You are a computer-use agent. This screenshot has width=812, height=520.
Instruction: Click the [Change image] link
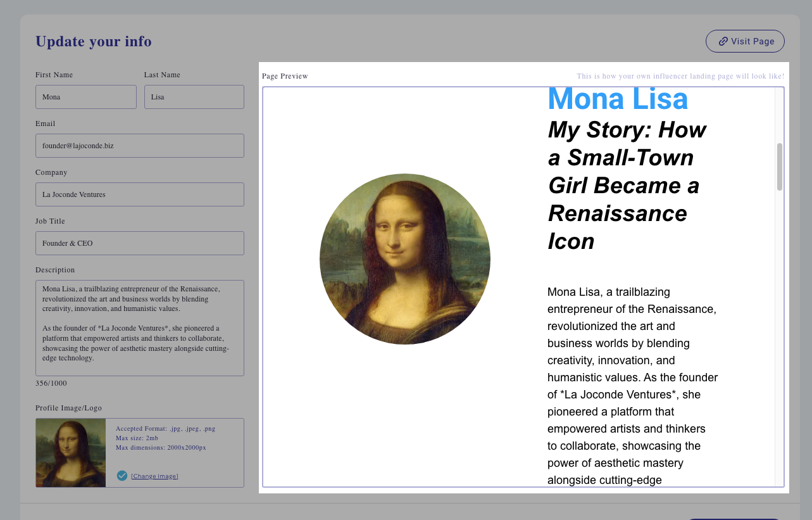(154, 476)
